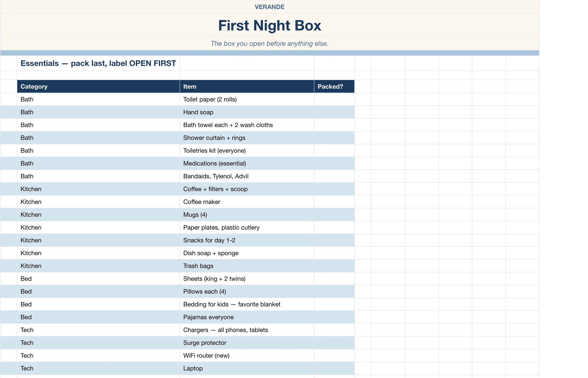Click the Item column header
The image size is (588, 378).
pos(247,86)
